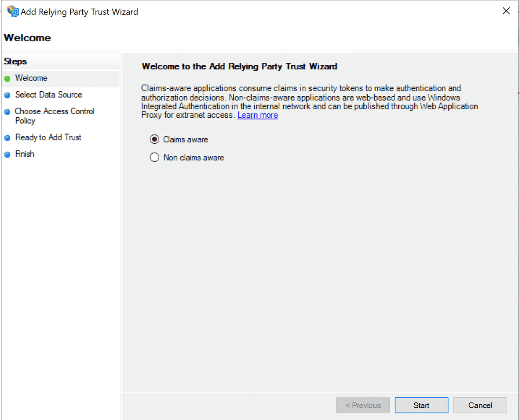Click the greyed-out Previous button
Viewport: 519px width, 420px height.
point(363,405)
